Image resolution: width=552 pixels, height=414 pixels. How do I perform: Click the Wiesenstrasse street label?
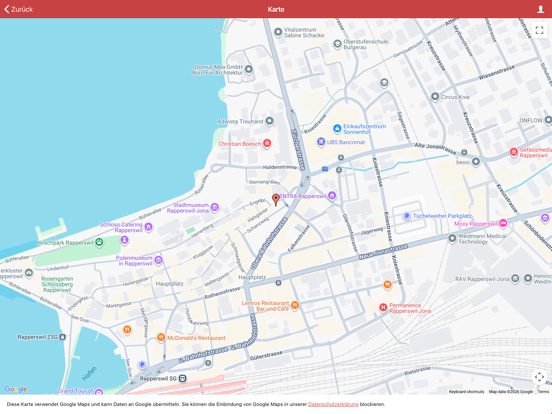496,72
